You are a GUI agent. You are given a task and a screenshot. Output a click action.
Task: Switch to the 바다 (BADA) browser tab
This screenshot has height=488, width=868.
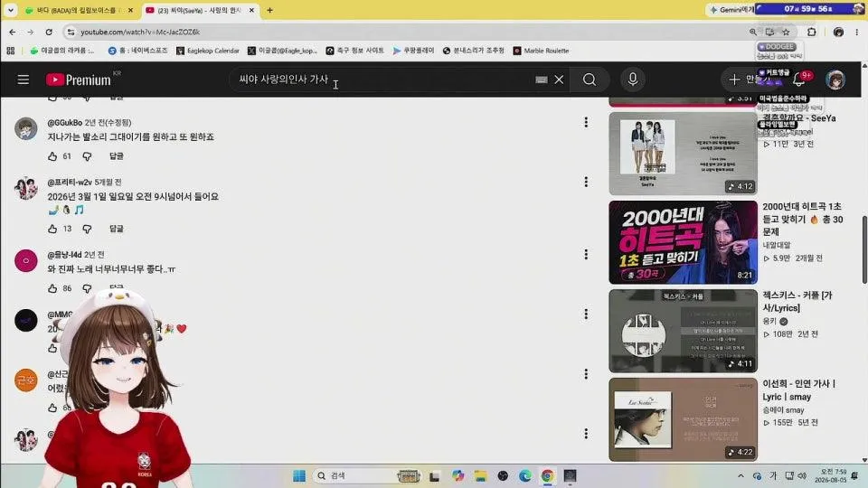pos(78,10)
